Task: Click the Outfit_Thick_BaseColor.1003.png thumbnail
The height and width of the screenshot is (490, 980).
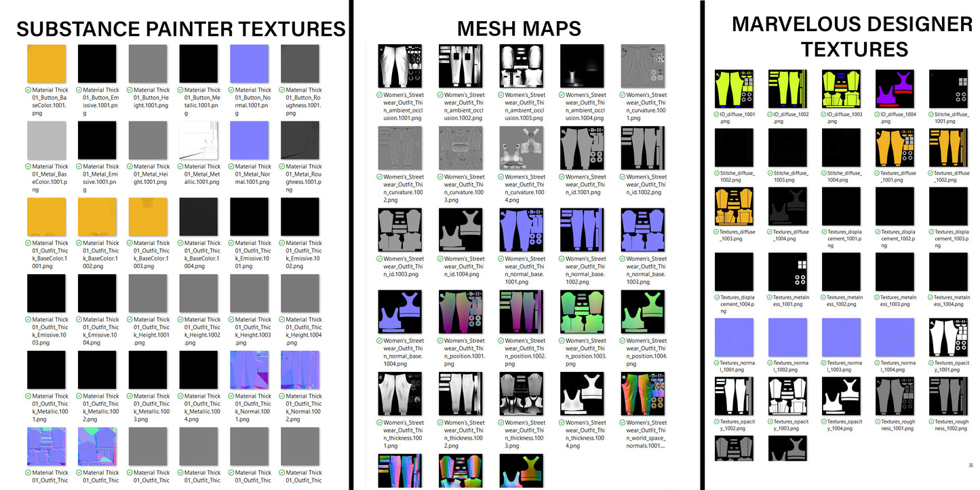Action: coord(149,217)
